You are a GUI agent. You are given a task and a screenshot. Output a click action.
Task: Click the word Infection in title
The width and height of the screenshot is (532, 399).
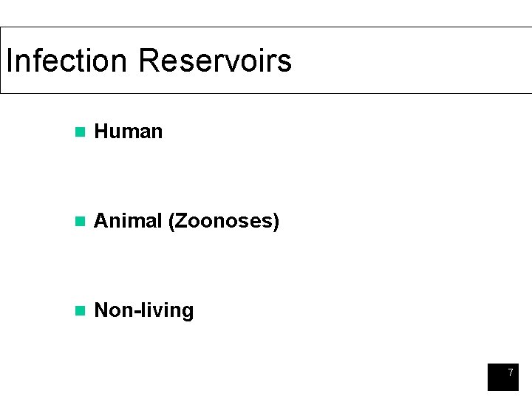[x=66, y=61]
